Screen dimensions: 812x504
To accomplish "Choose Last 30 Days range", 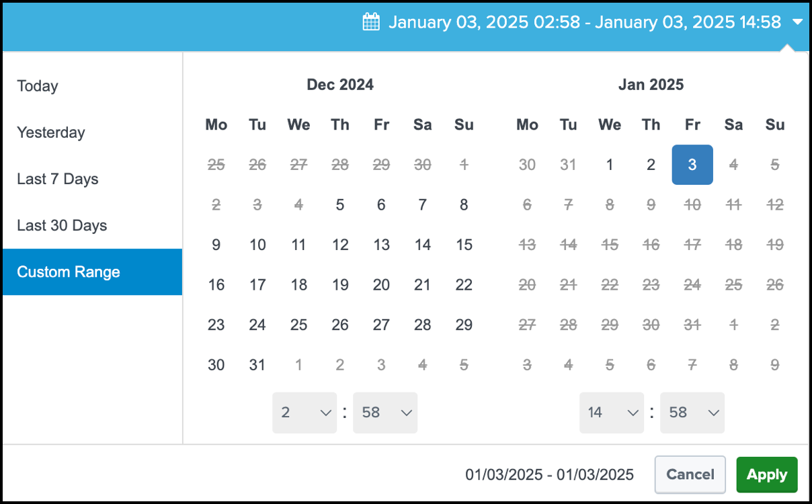I will tap(62, 226).
